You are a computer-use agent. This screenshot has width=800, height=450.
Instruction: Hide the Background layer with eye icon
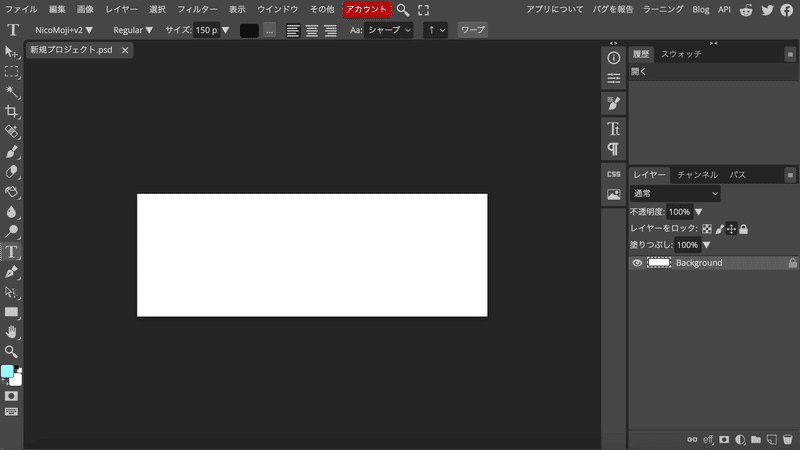coord(637,263)
